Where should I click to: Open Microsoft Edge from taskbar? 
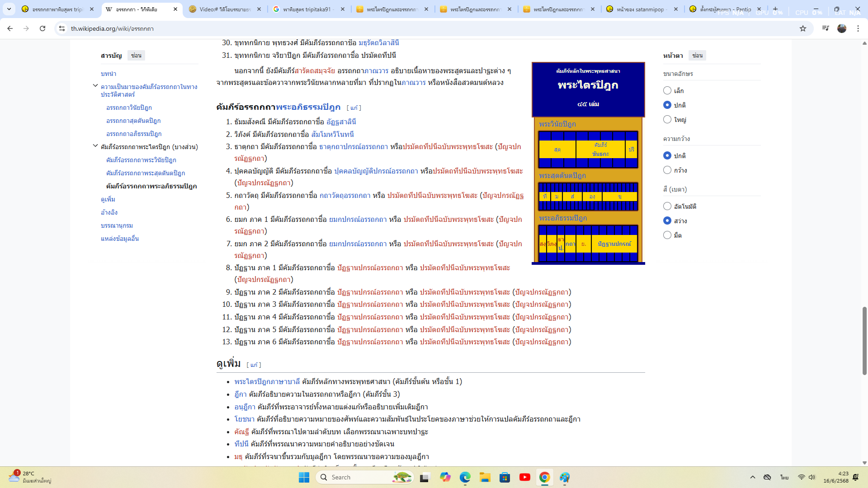(465, 477)
